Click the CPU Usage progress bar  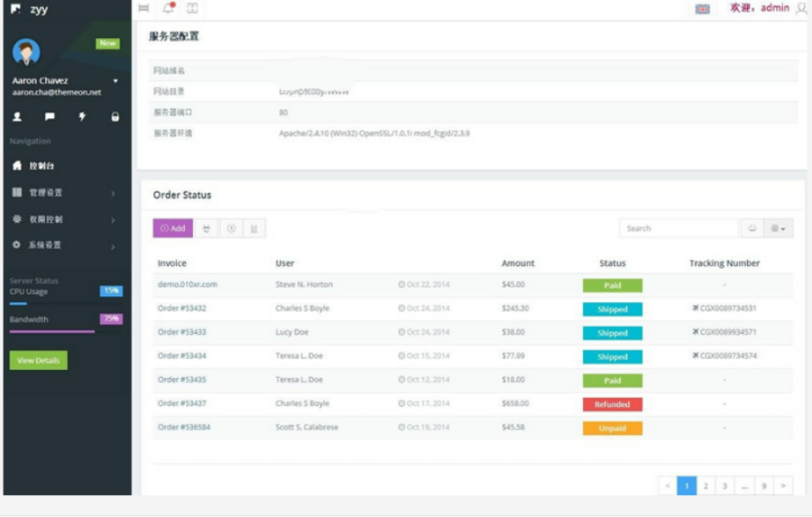pyautogui.click(x=66, y=303)
